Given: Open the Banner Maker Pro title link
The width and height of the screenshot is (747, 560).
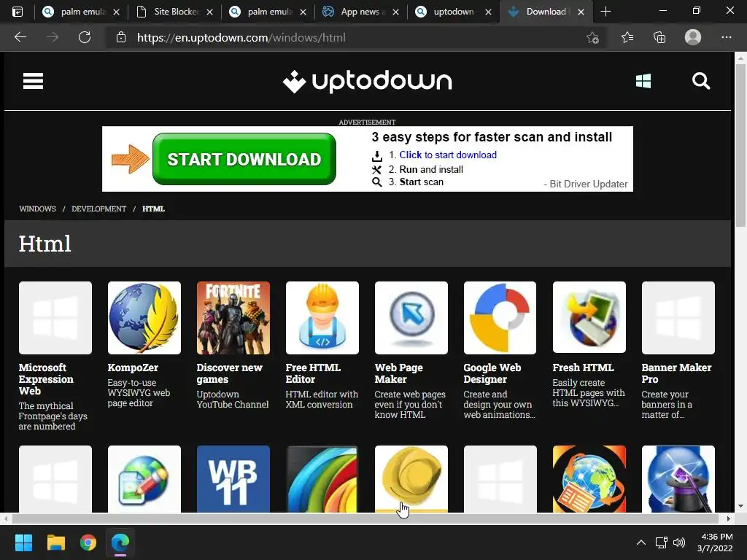Looking at the screenshot, I should pyautogui.click(x=676, y=373).
